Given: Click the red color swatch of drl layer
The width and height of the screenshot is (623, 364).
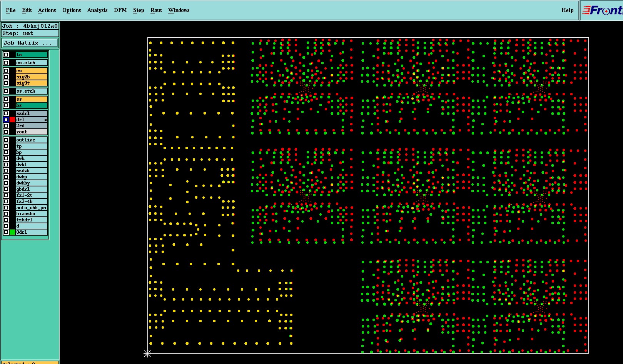Looking at the screenshot, I should tap(12, 120).
